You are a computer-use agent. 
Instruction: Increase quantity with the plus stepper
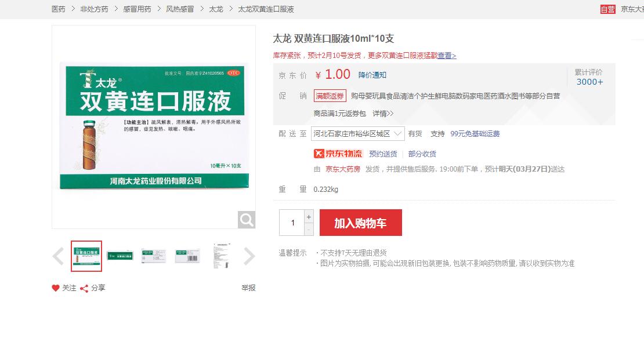309,216
